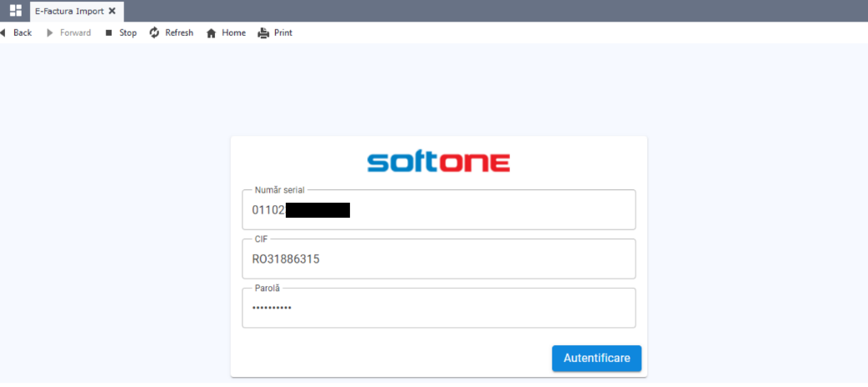
Task: Click into the CIF input field
Action: 438,259
